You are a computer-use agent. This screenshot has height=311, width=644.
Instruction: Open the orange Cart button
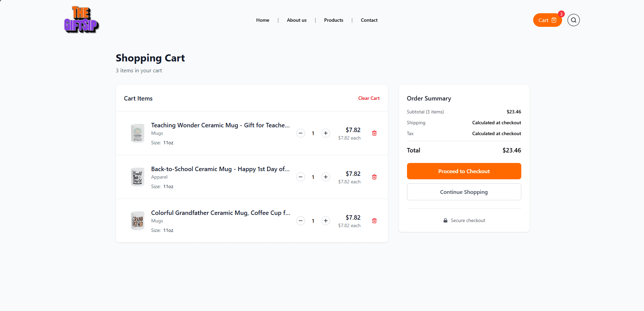547,20
